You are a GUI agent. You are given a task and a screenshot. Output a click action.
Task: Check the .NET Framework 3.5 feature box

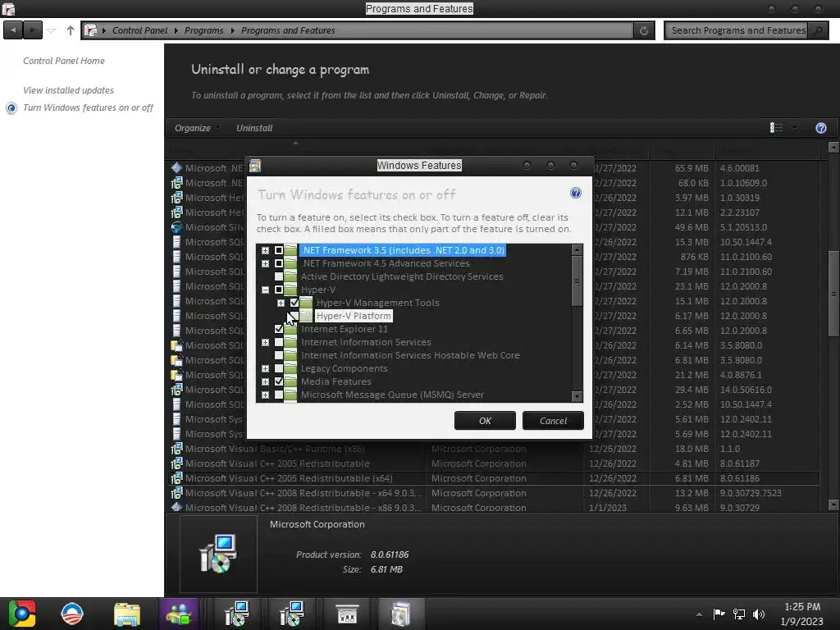tap(279, 250)
